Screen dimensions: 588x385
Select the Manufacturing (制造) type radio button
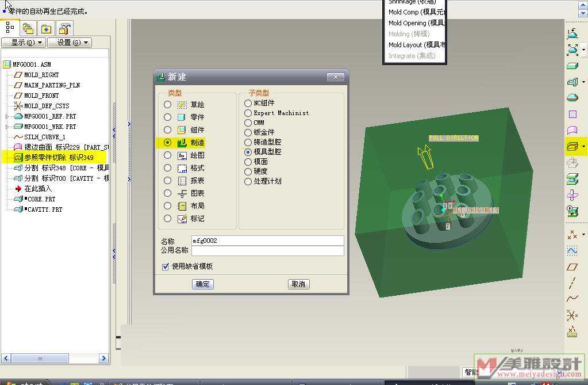(x=167, y=142)
